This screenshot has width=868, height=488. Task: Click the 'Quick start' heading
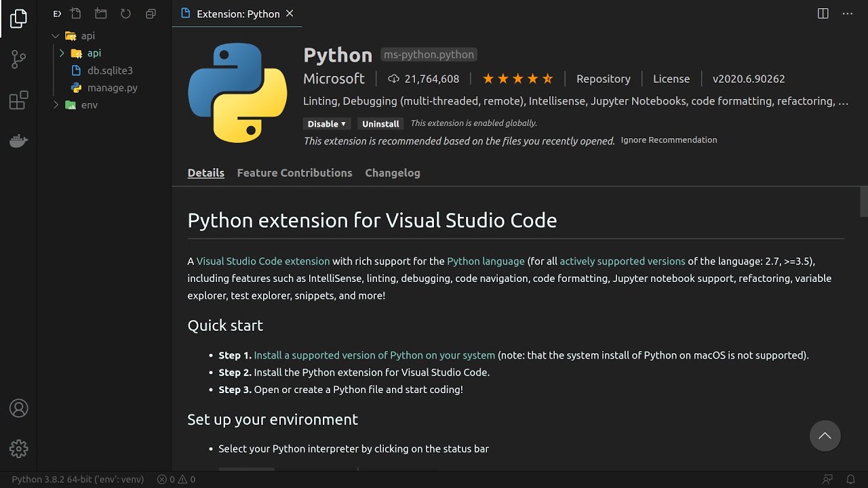(225, 325)
